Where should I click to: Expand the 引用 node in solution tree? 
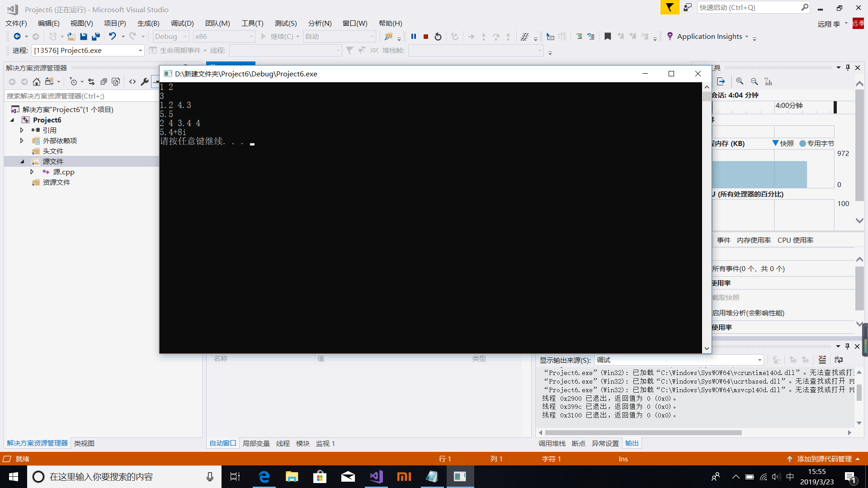22,130
